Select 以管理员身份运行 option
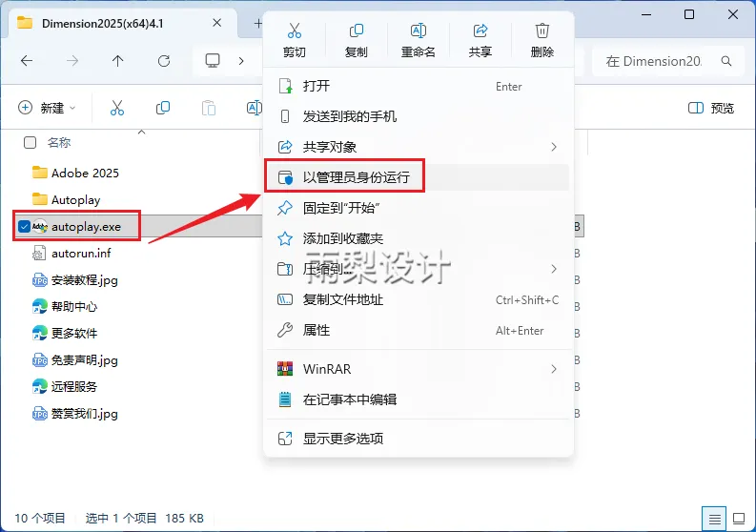The width and height of the screenshot is (756, 532). 419,177
